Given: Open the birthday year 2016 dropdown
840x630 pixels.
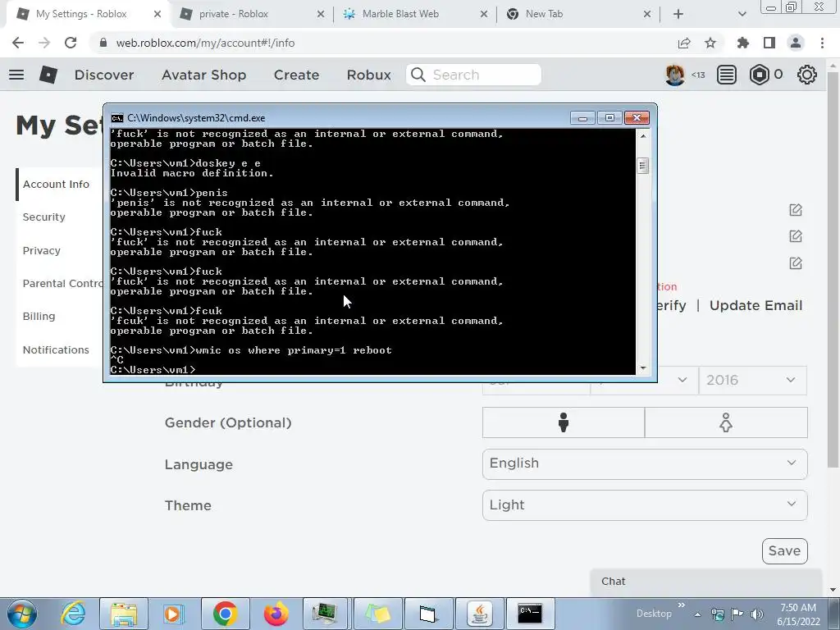Looking at the screenshot, I should [x=753, y=381].
